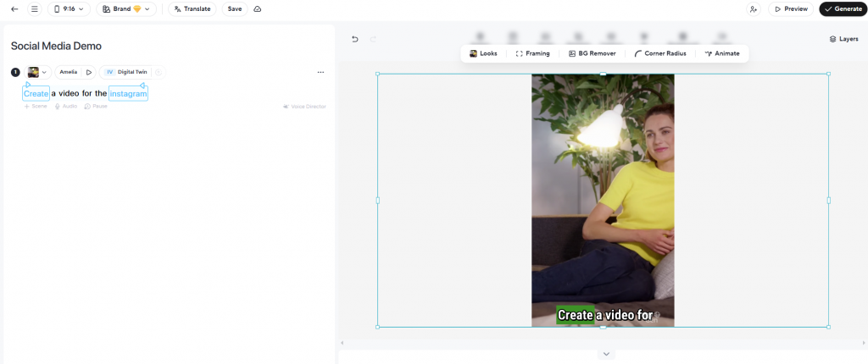Click the cloud sync status icon
Screen dimensions: 868x364
(x=258, y=9)
